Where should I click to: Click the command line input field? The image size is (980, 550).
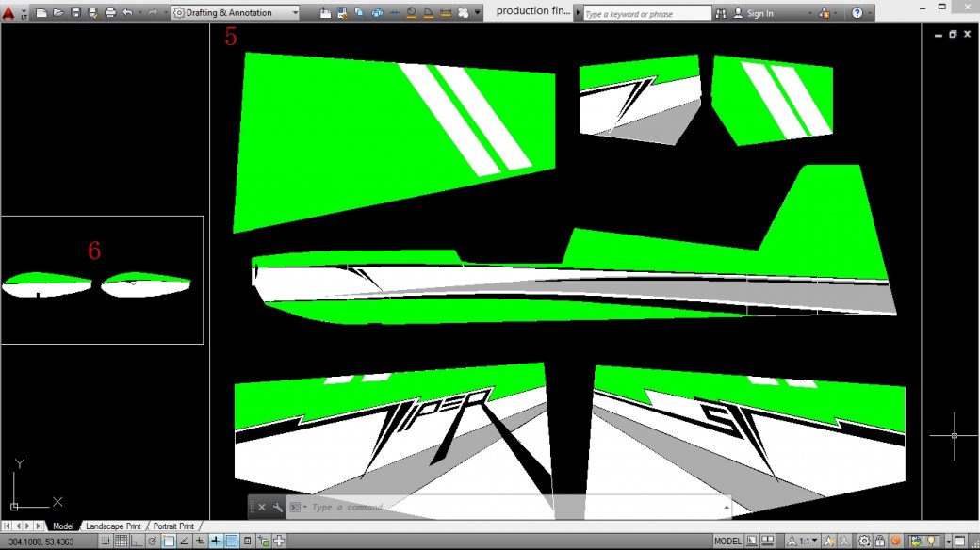point(509,507)
